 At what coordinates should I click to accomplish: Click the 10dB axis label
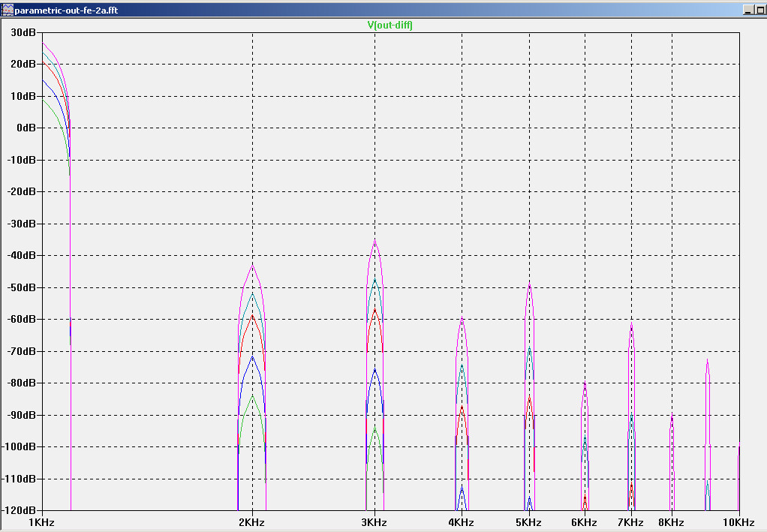[x=23, y=96]
